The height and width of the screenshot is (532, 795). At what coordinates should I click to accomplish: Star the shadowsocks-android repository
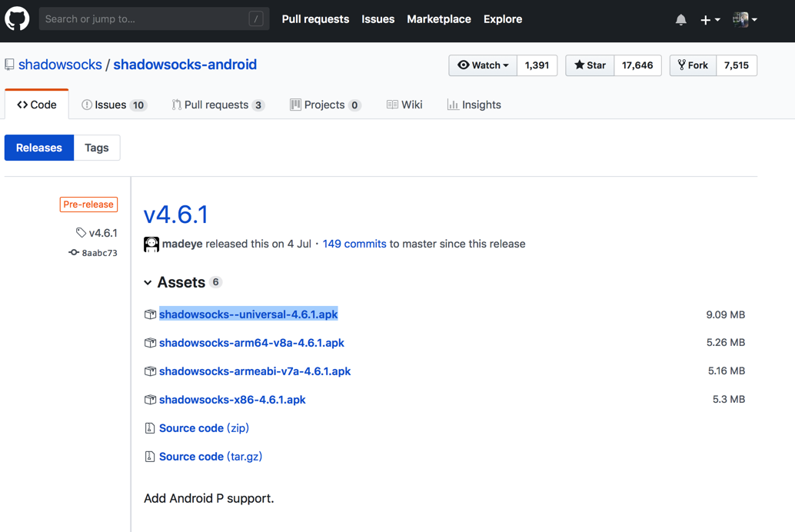[590, 65]
